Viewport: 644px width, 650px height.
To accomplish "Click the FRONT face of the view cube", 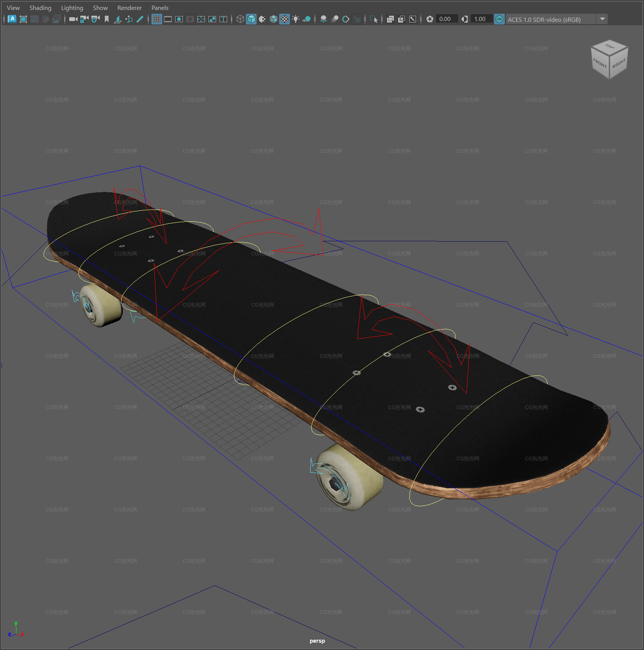I will pos(600,63).
